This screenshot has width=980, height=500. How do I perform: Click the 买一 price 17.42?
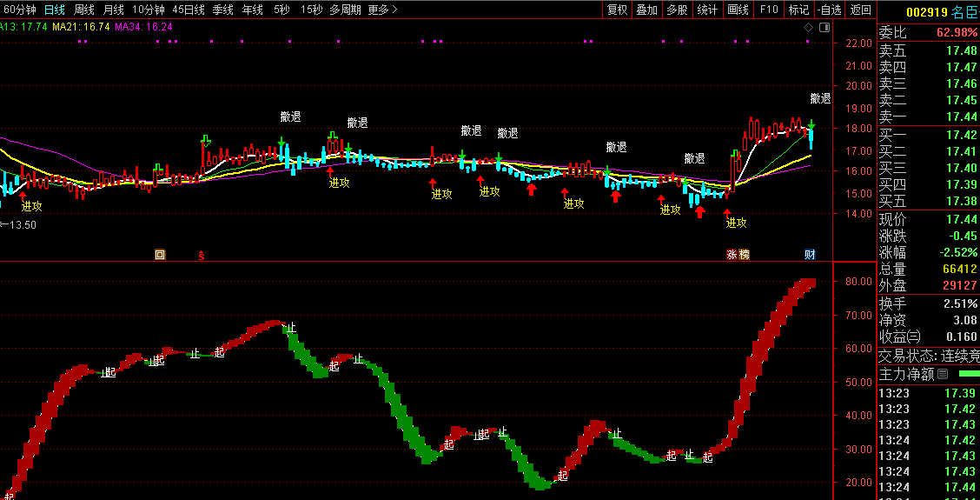[961, 135]
